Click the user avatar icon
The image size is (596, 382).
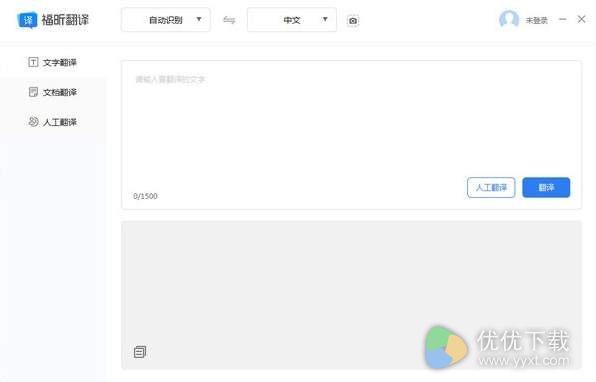point(509,19)
